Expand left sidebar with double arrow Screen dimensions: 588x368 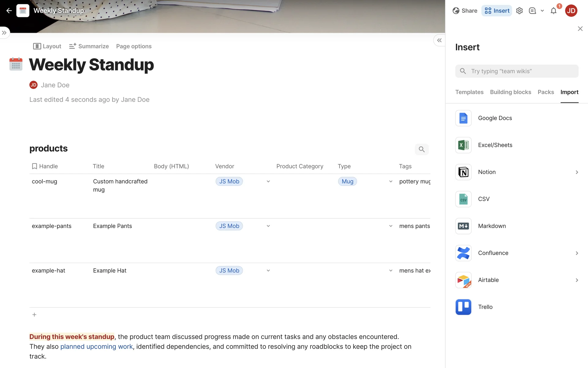pos(4,33)
